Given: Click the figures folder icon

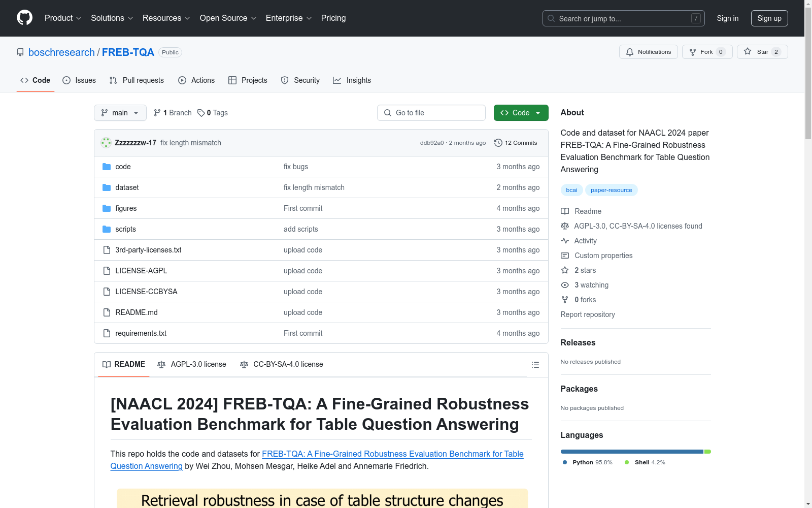Looking at the screenshot, I should (x=107, y=208).
